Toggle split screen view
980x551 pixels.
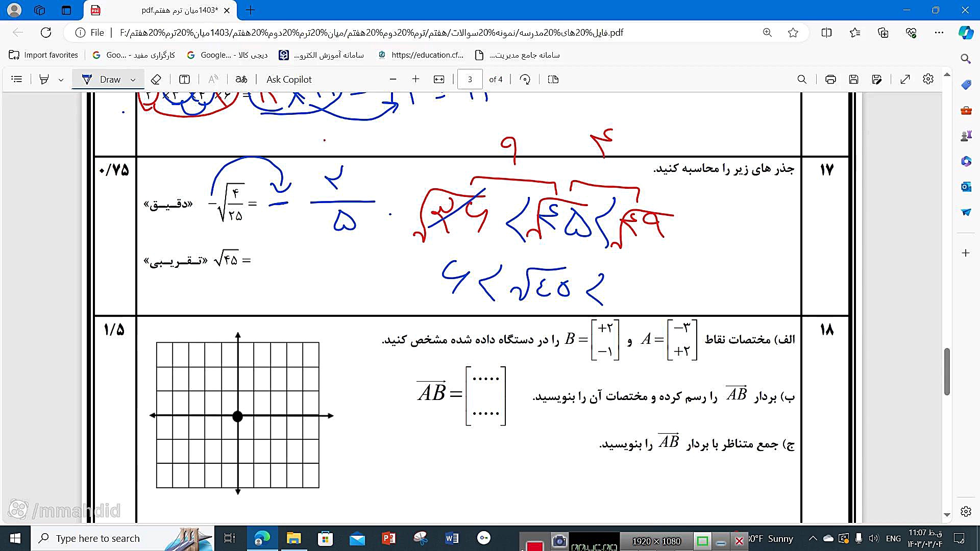826,33
